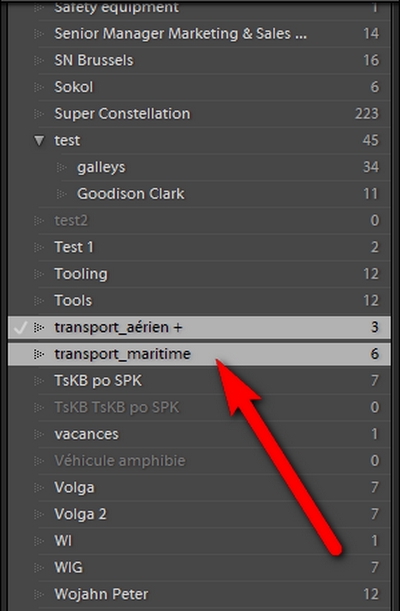Click the dotted arrow icon beside Sokol

click(x=39, y=87)
